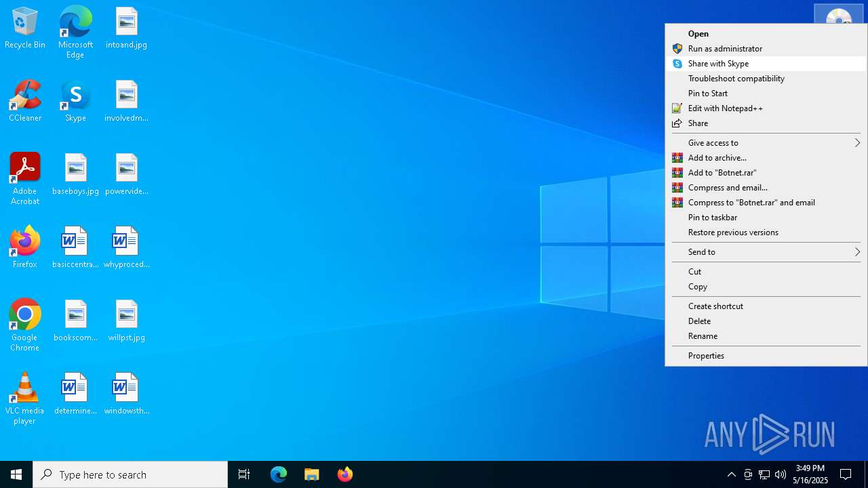The height and width of the screenshot is (488, 868).
Task: Select the Google Chrome desktop shortcut
Action: tap(25, 325)
